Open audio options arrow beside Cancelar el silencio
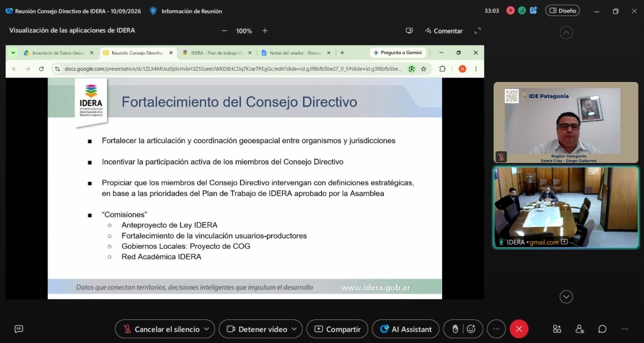 [208, 329]
